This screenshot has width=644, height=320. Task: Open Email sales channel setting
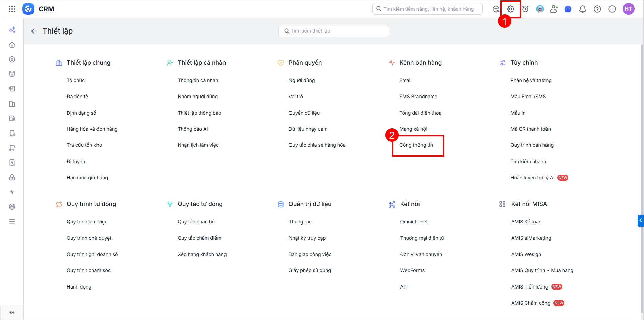coord(405,80)
